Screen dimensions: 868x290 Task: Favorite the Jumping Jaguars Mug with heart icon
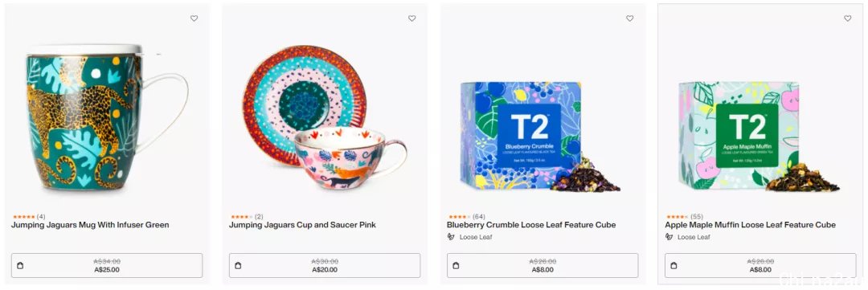click(x=194, y=18)
